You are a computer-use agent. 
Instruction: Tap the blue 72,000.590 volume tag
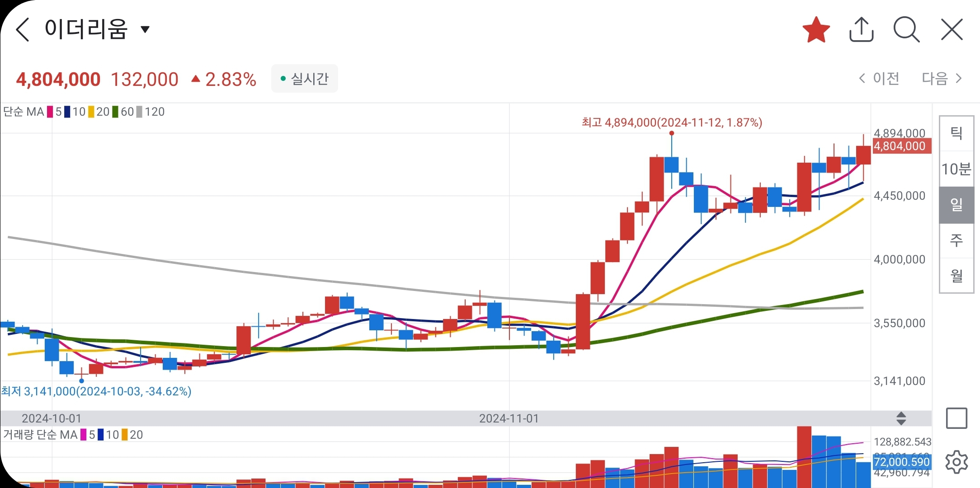901,462
